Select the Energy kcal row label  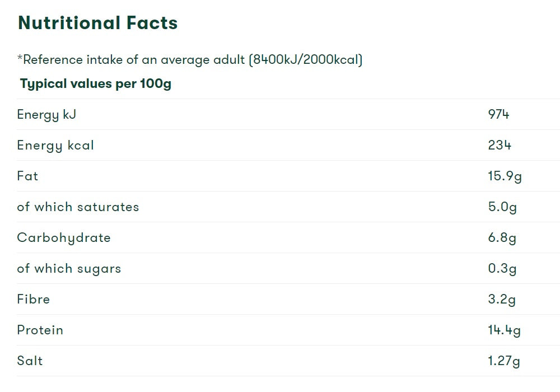(55, 145)
